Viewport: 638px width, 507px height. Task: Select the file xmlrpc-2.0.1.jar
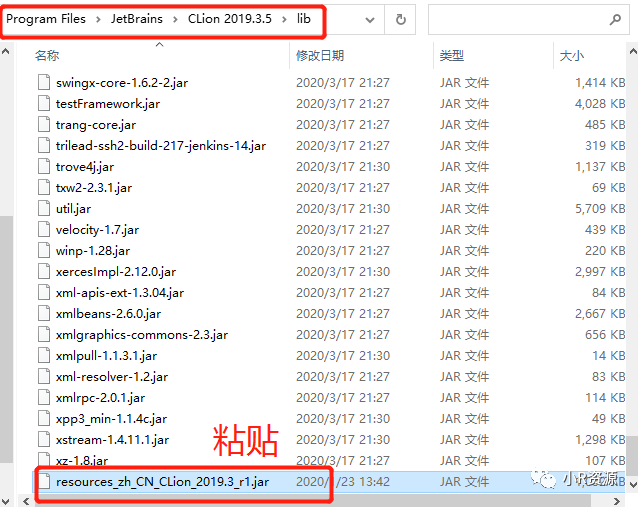(100, 398)
